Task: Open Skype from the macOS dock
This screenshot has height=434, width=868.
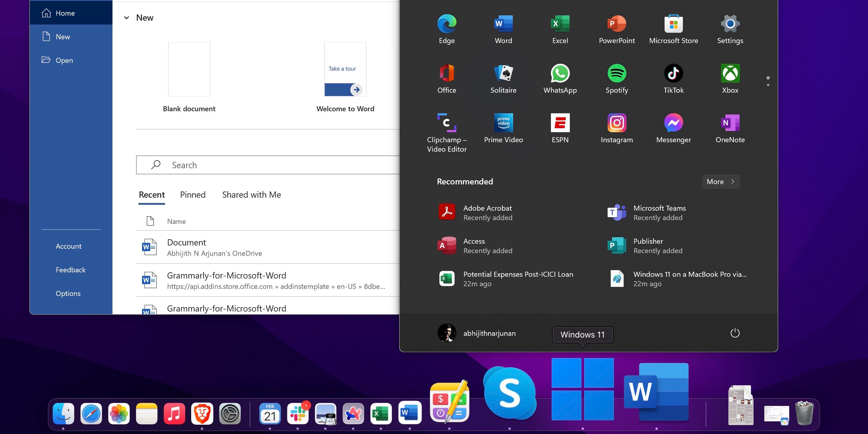Action: click(509, 393)
